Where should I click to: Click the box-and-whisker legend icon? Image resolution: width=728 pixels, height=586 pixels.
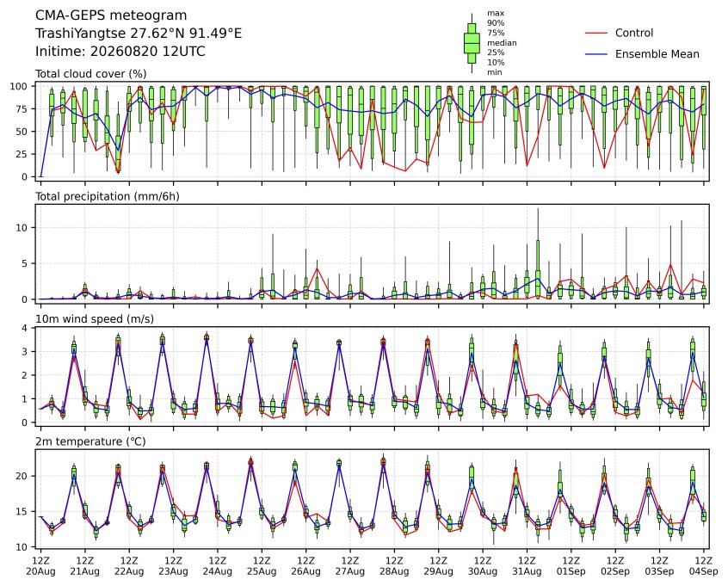click(472, 43)
